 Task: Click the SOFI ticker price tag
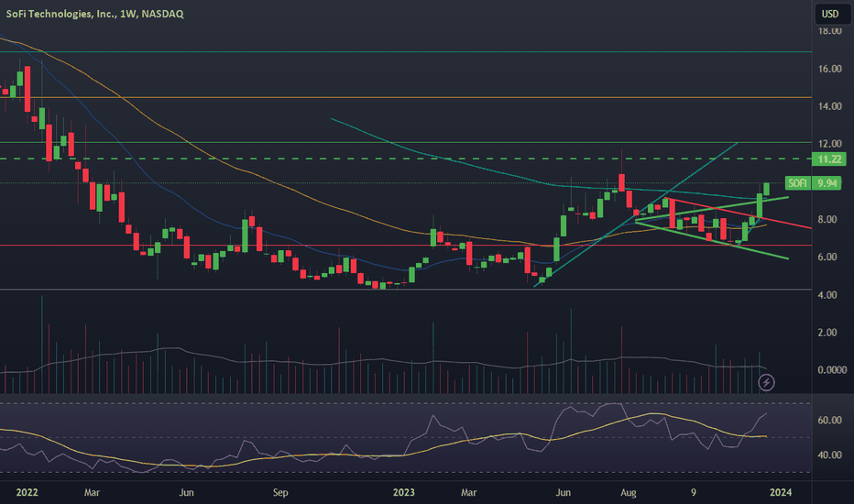[798, 183]
